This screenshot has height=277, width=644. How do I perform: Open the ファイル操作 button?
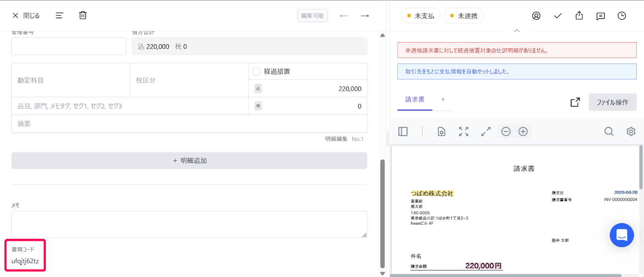click(612, 102)
